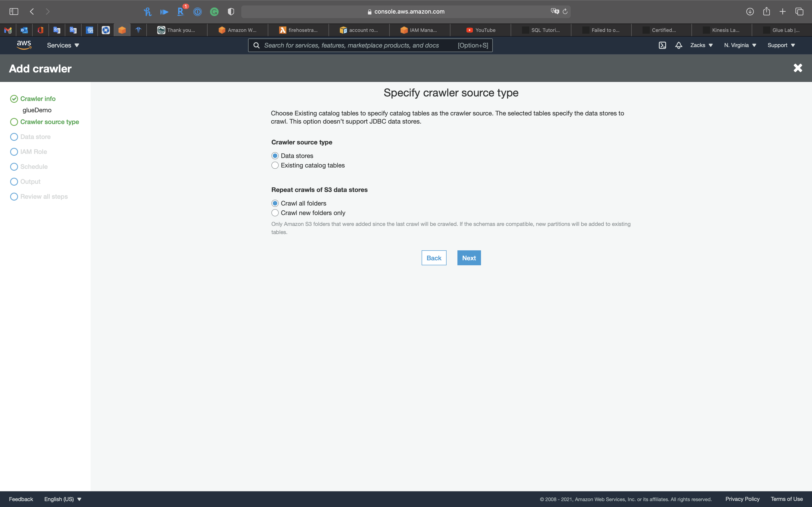
Task: Select the Existing catalog tables radio button
Action: pos(275,165)
